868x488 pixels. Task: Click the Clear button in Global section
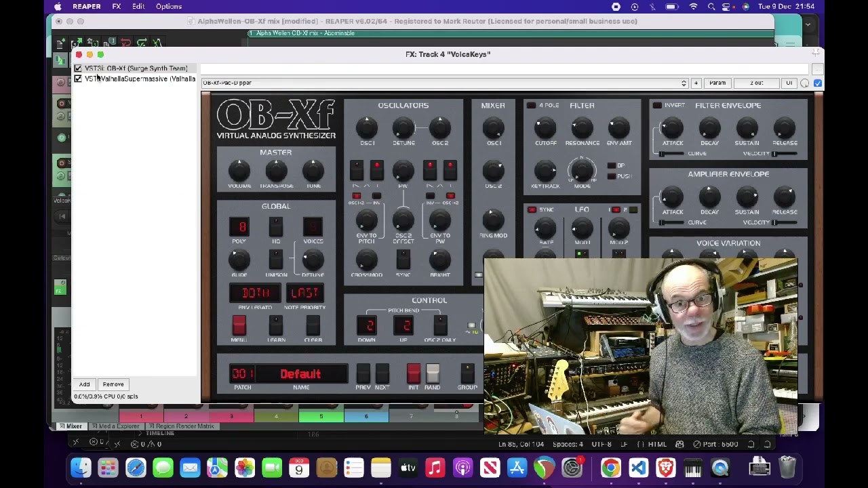pos(313,325)
